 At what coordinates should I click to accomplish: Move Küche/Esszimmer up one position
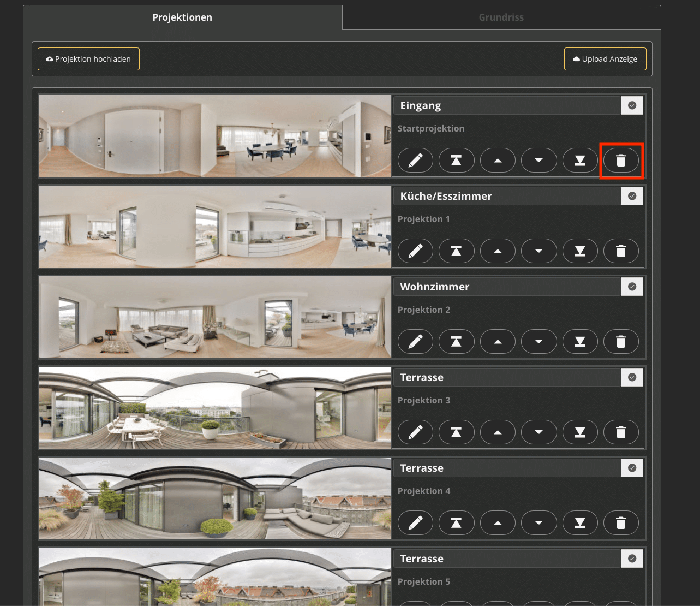click(x=498, y=251)
